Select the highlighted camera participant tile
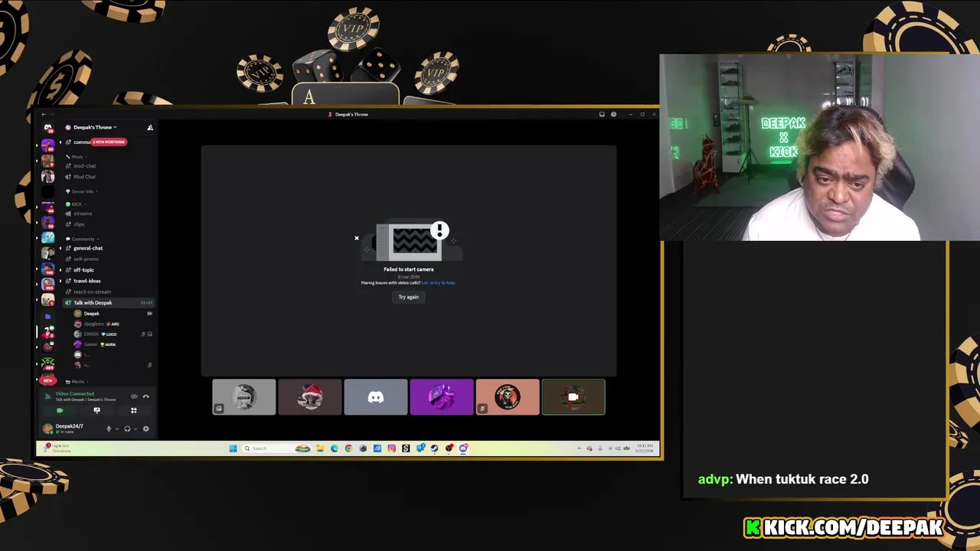This screenshot has height=551, width=980. [x=573, y=397]
